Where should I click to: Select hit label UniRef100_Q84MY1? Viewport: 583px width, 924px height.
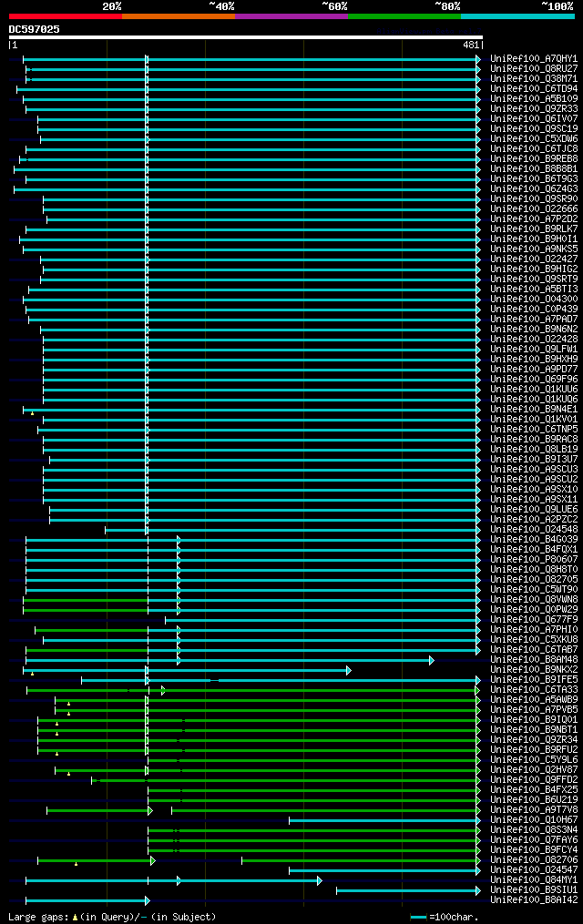(x=534, y=880)
